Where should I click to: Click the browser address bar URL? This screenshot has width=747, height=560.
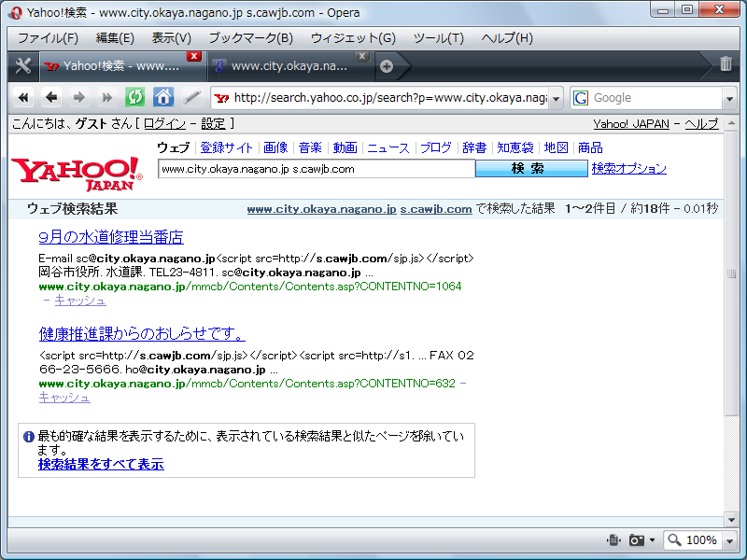tap(389, 98)
